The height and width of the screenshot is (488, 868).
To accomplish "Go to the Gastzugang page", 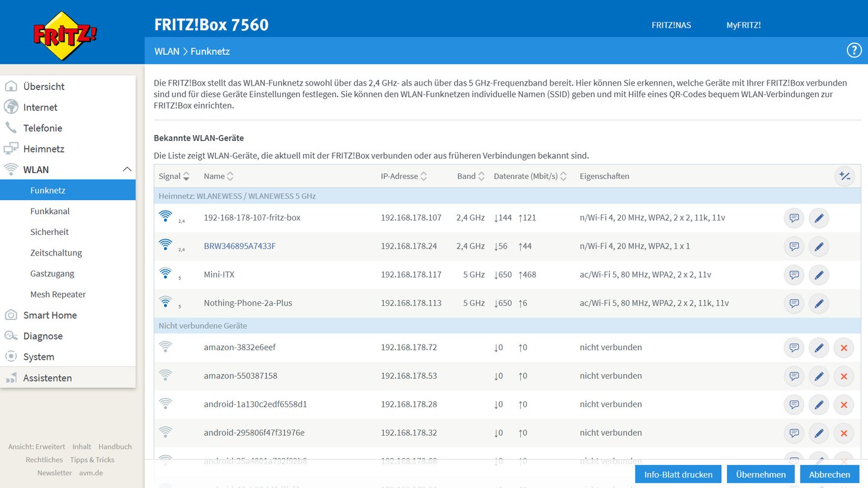I will (x=52, y=274).
